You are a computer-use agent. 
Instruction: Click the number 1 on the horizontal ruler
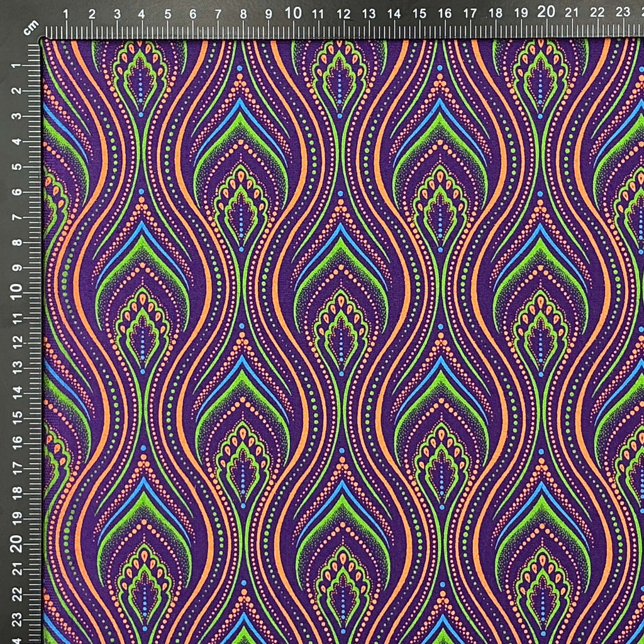point(65,14)
